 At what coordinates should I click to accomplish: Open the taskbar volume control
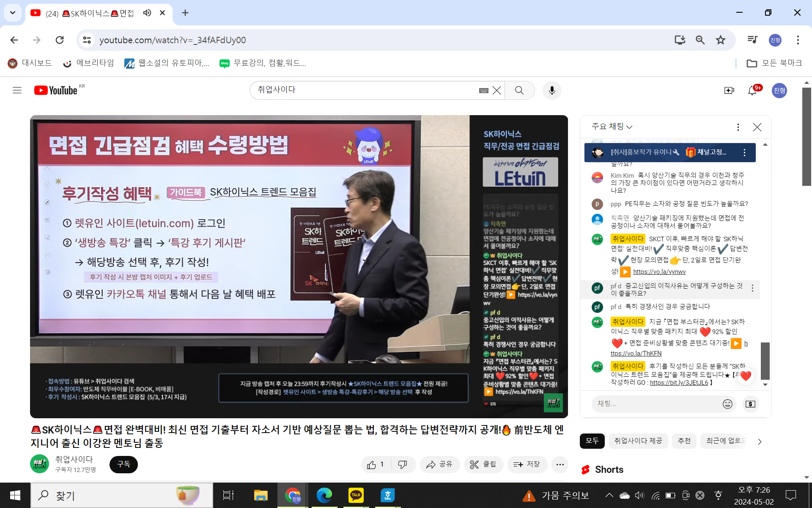pyautogui.click(x=639, y=495)
